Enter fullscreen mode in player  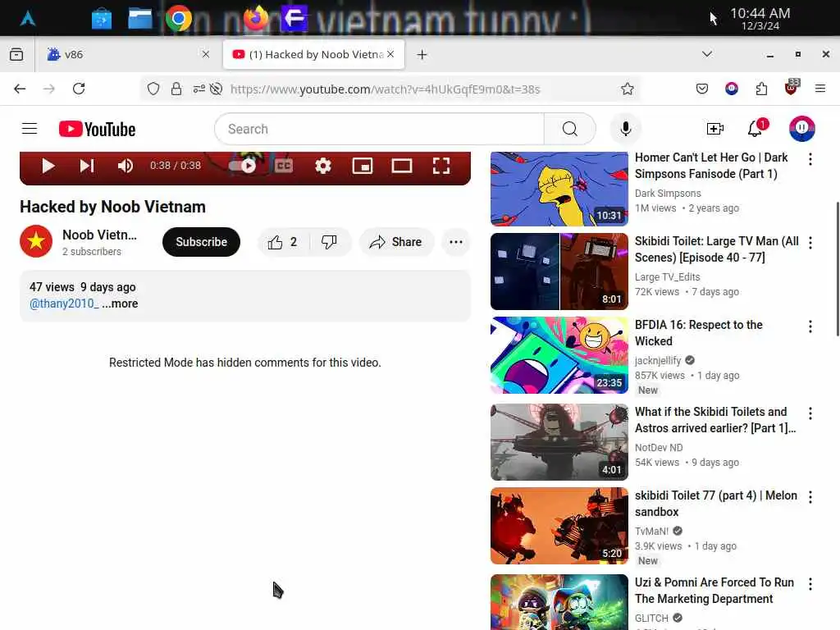coord(441,166)
